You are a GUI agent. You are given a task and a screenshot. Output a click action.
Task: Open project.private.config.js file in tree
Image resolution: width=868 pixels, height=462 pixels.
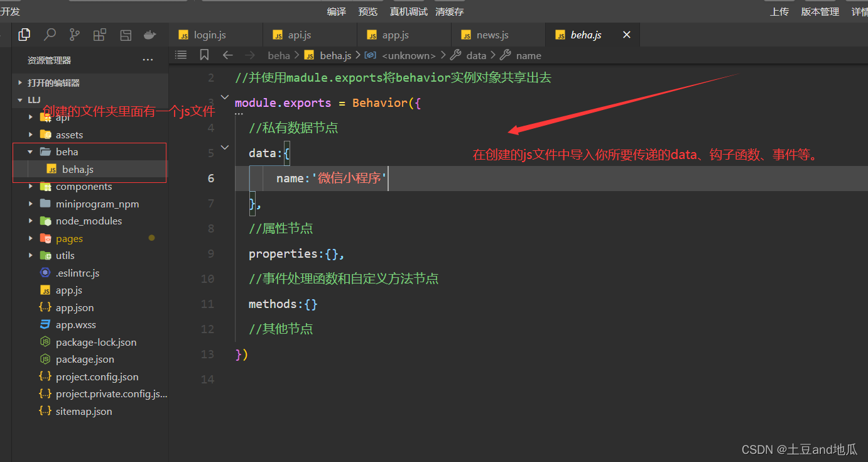[x=90, y=394]
